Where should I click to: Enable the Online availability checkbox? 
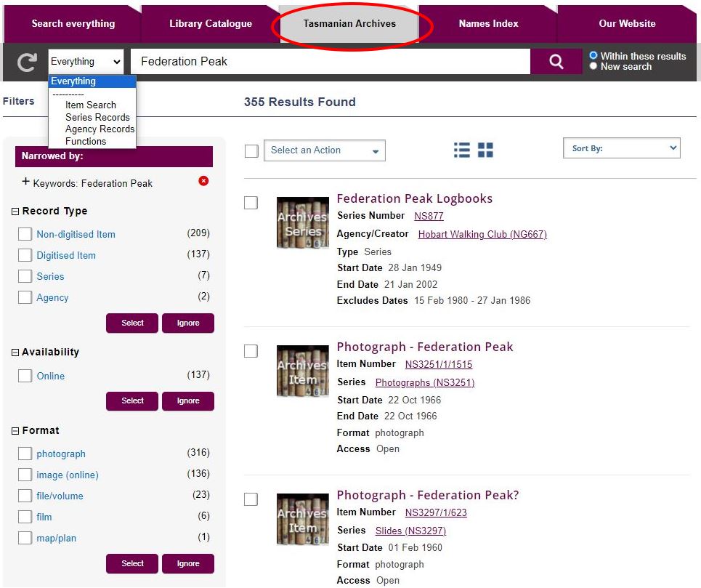[x=25, y=376]
